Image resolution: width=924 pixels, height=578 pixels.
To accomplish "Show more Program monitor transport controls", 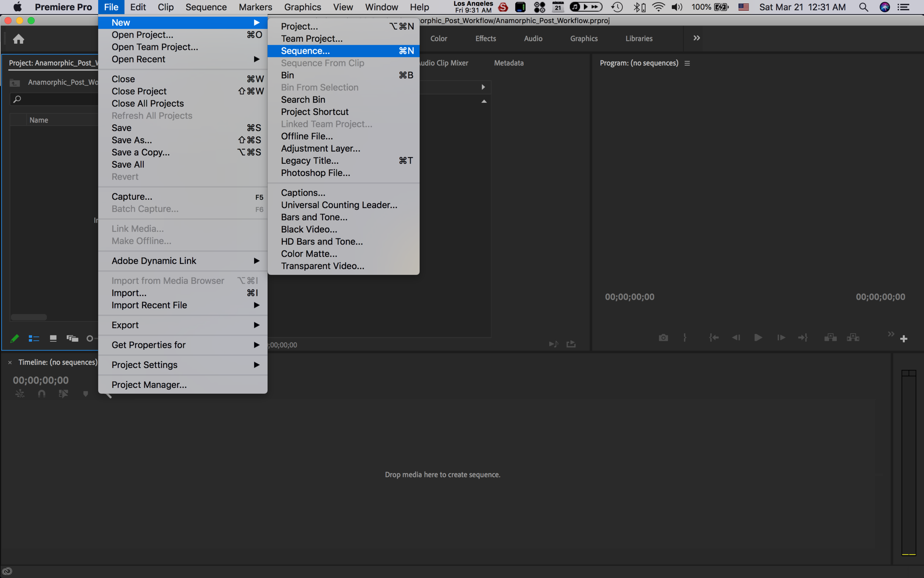I will (x=891, y=334).
